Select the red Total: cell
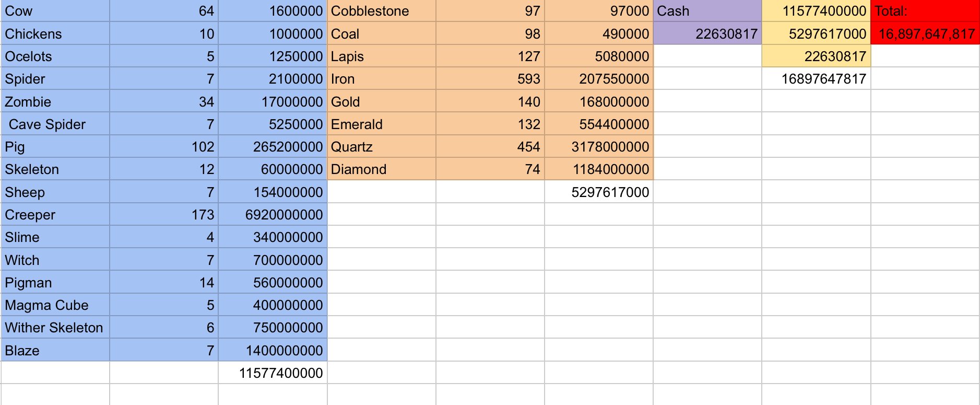This screenshot has width=980, height=405. 925,11
